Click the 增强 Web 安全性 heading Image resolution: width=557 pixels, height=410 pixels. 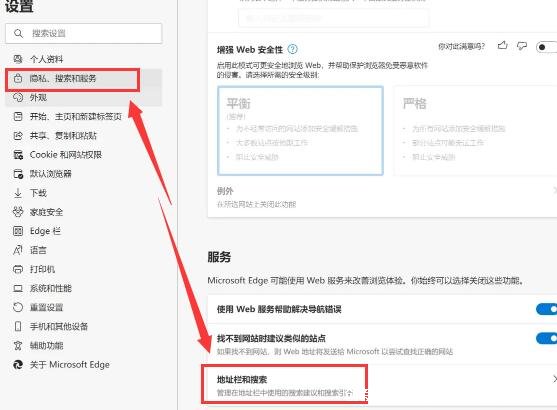[x=250, y=49]
